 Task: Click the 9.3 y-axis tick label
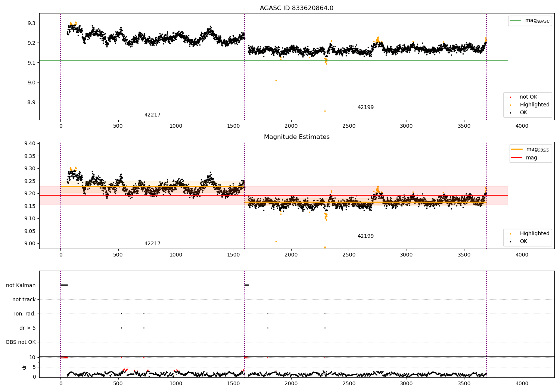[32, 23]
